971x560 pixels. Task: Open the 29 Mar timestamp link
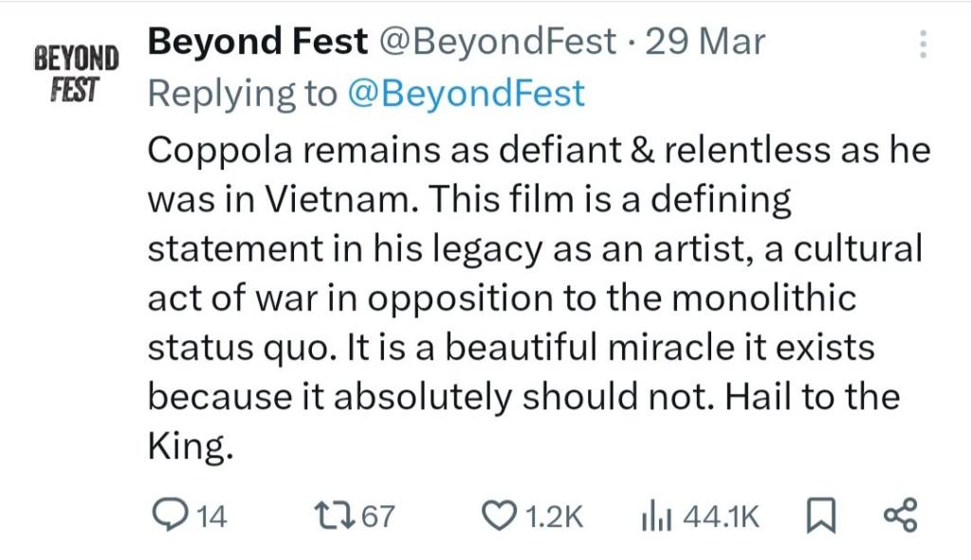tap(705, 43)
